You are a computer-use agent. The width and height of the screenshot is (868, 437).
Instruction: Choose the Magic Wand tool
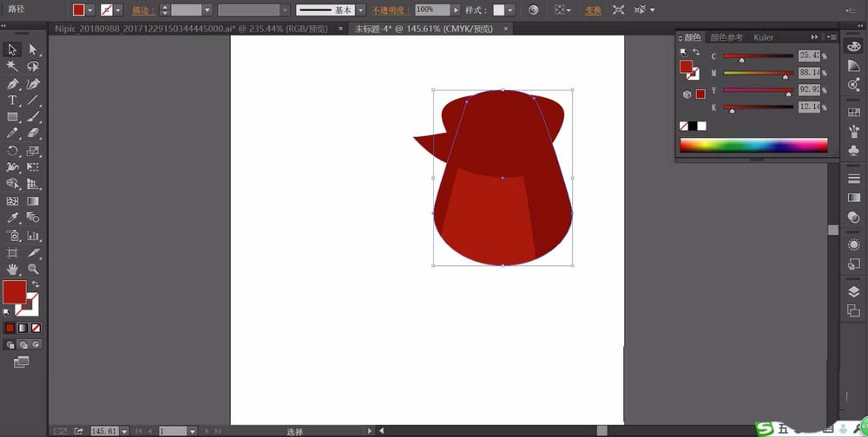tap(12, 67)
